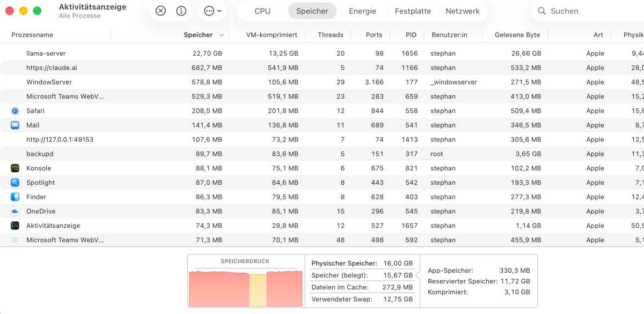The image size is (644, 314).
Task: Select the Finder process name
Action: (x=36, y=197)
